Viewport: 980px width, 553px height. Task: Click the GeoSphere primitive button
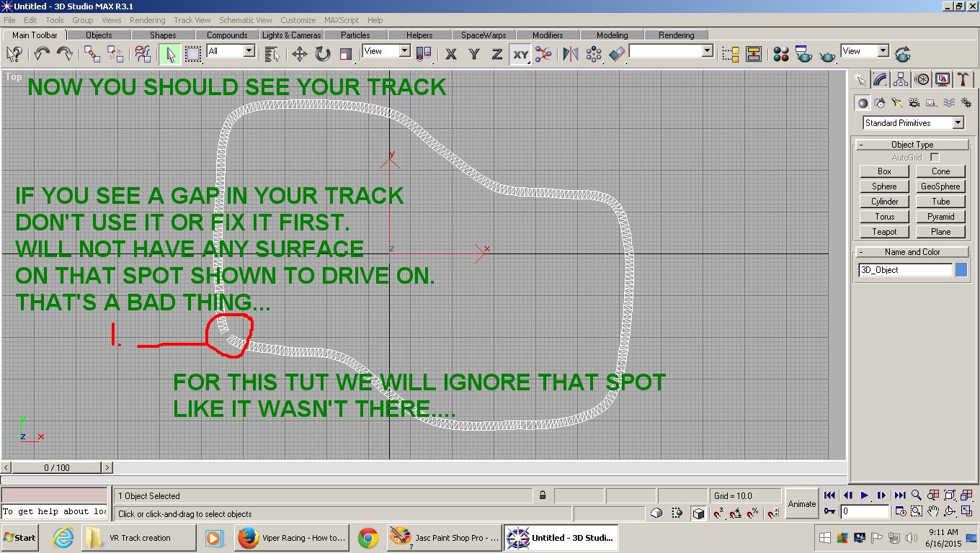940,186
